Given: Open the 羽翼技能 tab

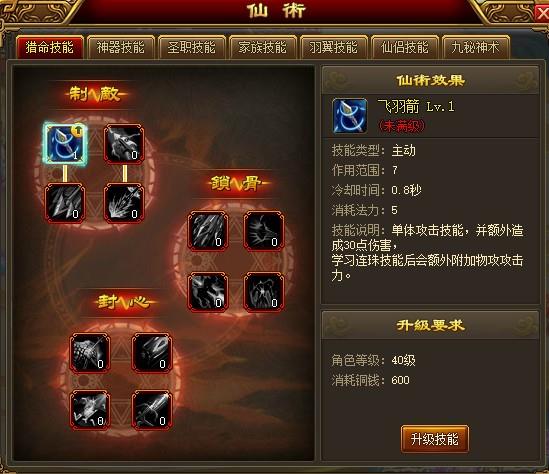Looking at the screenshot, I should (x=334, y=47).
